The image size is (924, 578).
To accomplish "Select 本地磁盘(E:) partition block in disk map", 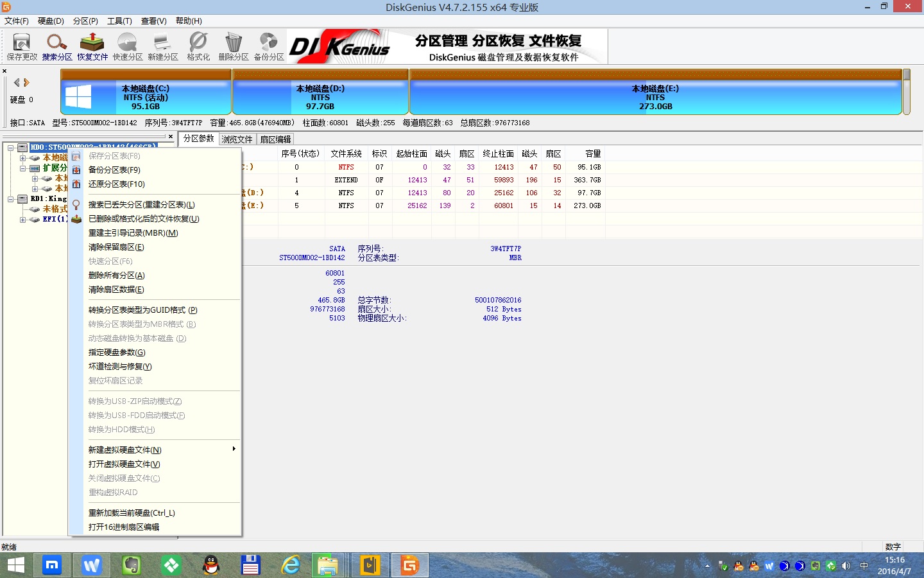I will pyautogui.click(x=655, y=92).
